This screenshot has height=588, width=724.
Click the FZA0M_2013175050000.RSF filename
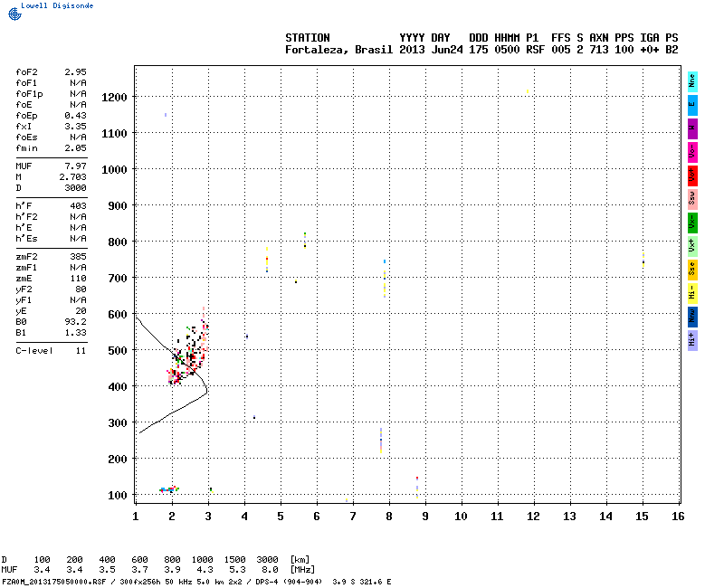(x=54, y=582)
